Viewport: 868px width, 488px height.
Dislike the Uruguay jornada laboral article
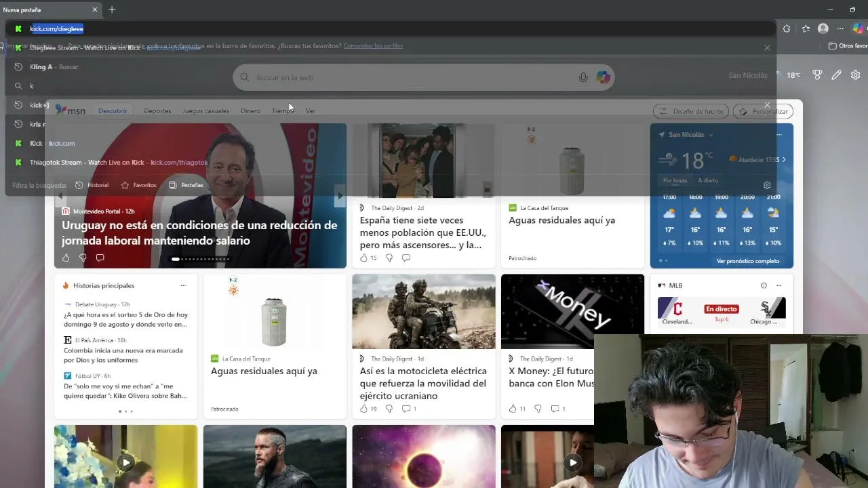click(83, 258)
